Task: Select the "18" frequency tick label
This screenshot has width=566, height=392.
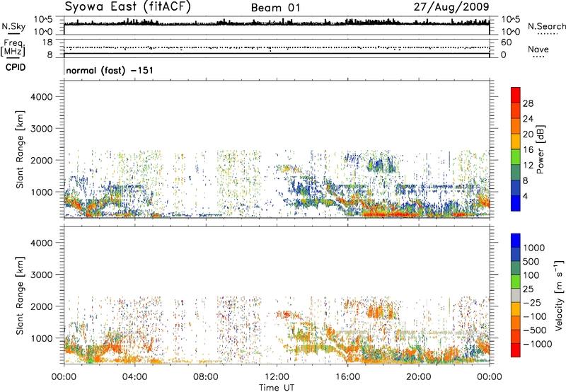Action: pos(47,42)
